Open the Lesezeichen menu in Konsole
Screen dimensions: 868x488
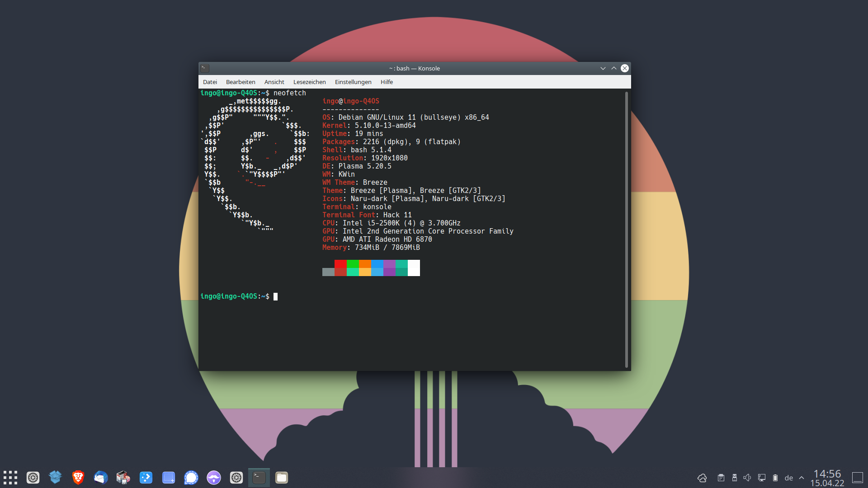pos(309,82)
